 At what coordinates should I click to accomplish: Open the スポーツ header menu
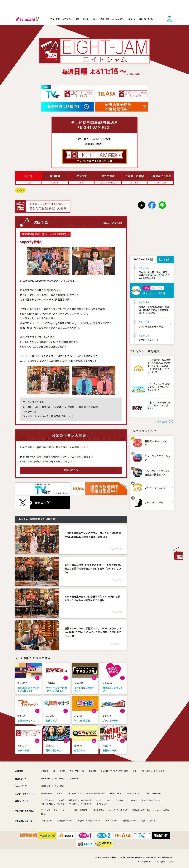pos(132,19)
